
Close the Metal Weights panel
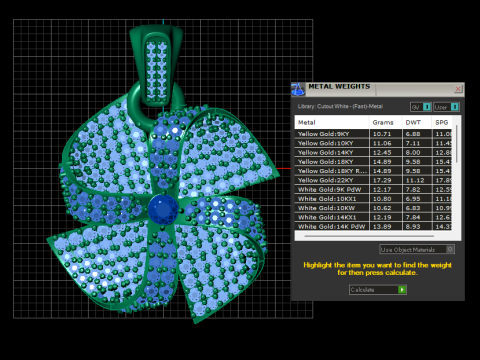click(x=458, y=89)
